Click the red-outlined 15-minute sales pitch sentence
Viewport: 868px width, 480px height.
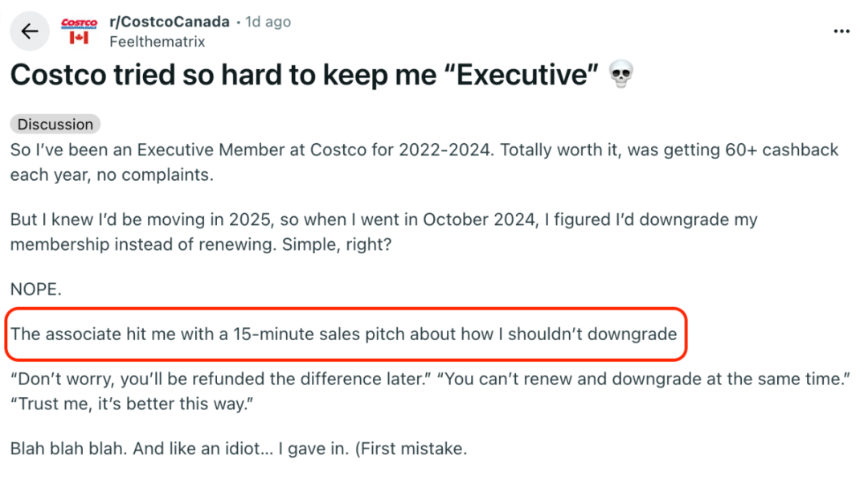coord(344,334)
